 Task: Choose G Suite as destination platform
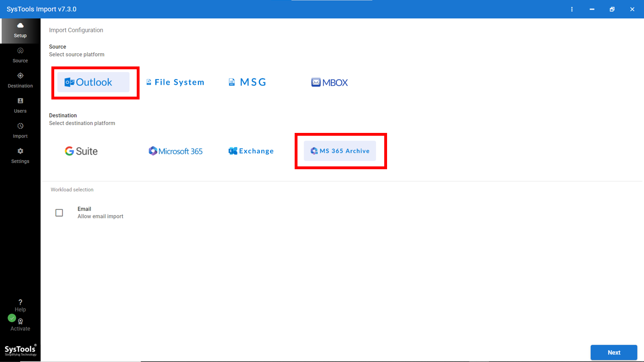coord(81,151)
